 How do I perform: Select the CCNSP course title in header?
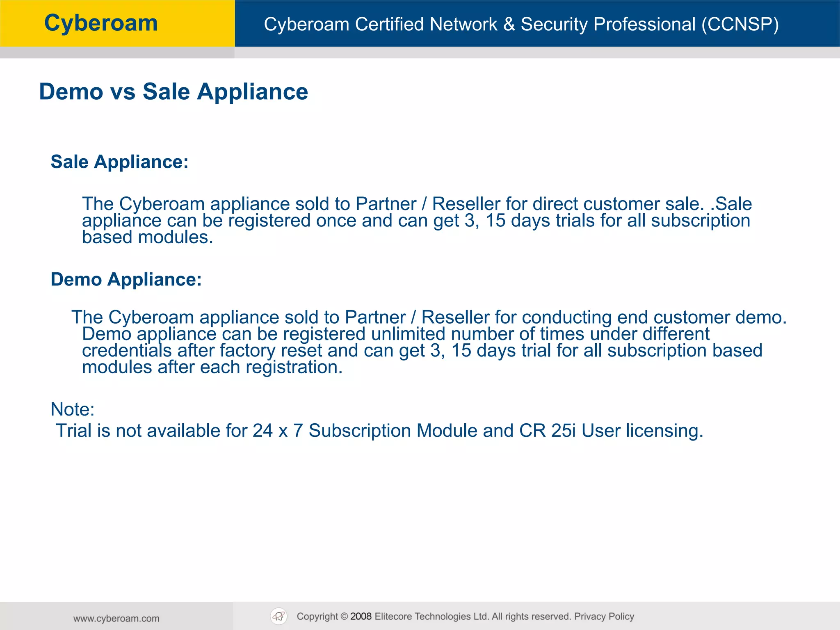[521, 24]
